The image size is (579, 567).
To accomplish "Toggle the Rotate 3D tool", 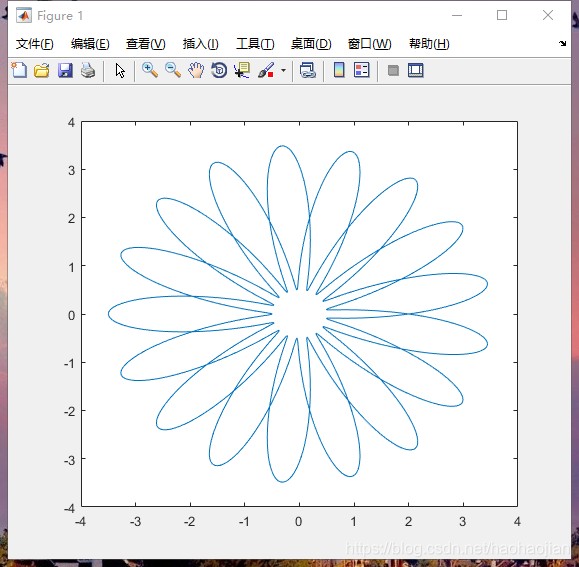I will [x=219, y=70].
